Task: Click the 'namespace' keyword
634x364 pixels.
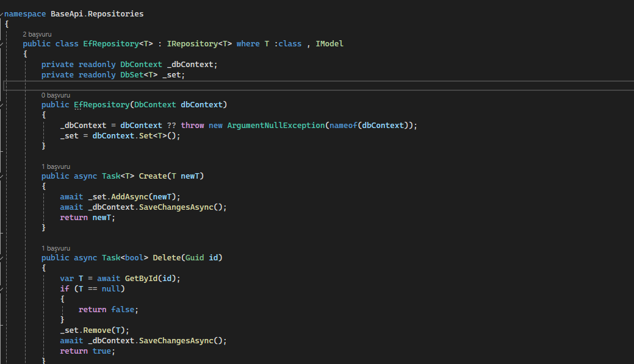Action: tap(25, 14)
